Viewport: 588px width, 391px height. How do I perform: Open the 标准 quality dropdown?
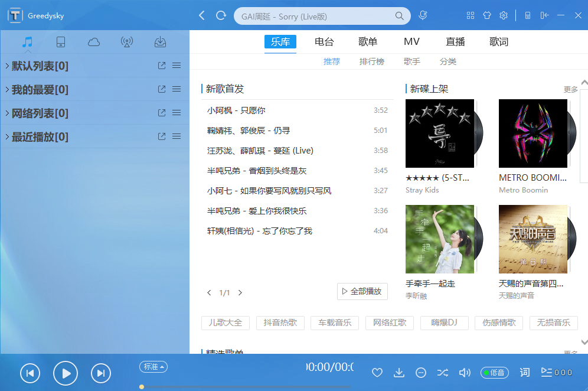pos(153,367)
